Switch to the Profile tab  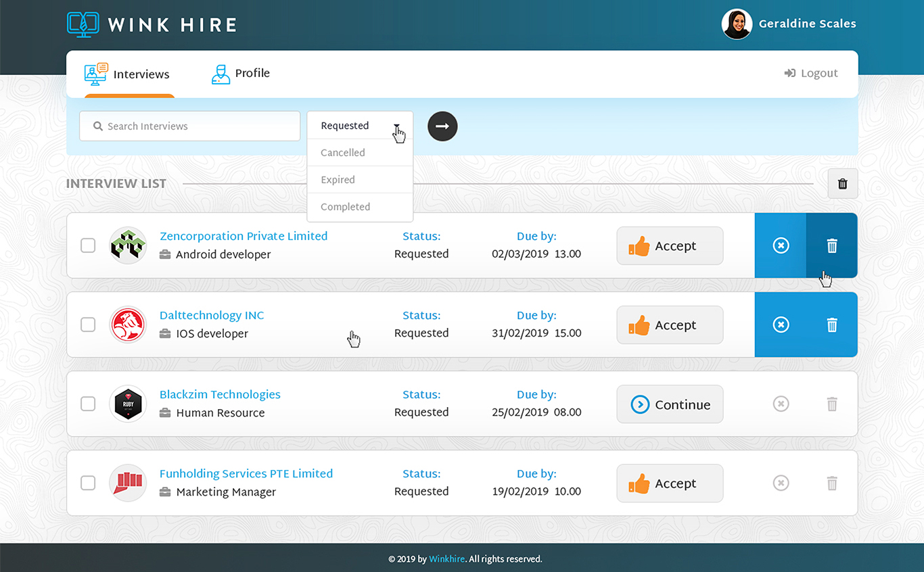(241, 74)
